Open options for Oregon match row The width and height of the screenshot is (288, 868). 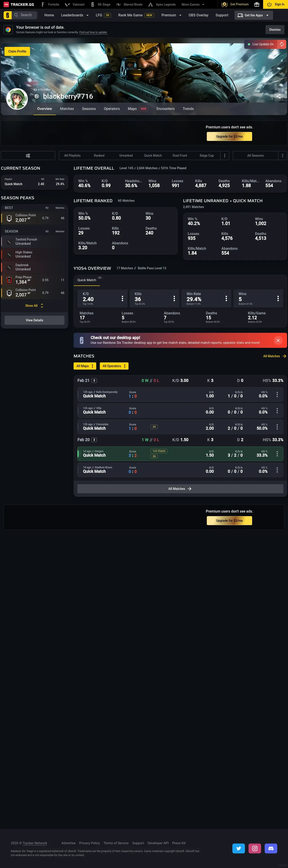277,454
